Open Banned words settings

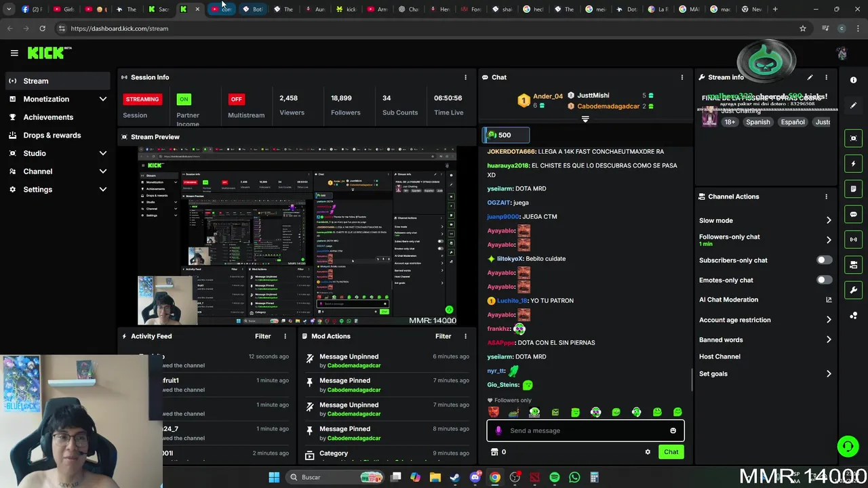click(x=765, y=340)
